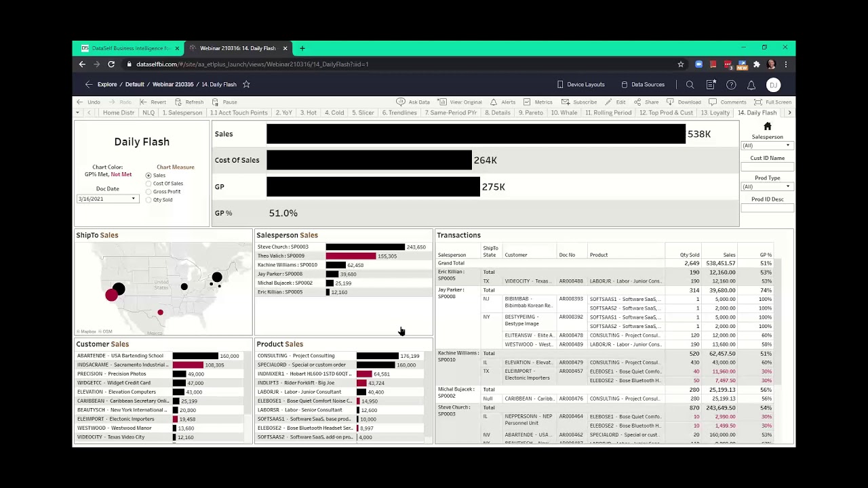Click the browser address bar URL
Image resolution: width=868 pixels, height=488 pixels.
pyautogui.click(x=252, y=64)
